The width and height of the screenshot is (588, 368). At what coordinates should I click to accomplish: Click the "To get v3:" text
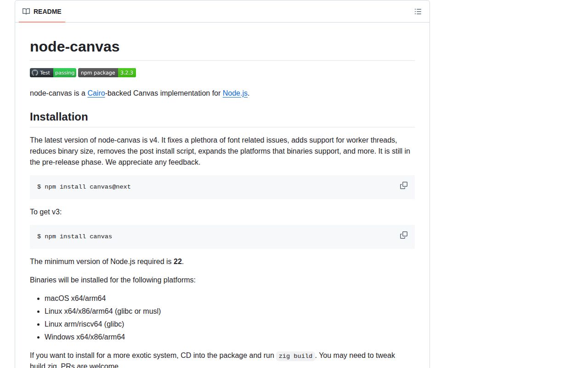(46, 212)
